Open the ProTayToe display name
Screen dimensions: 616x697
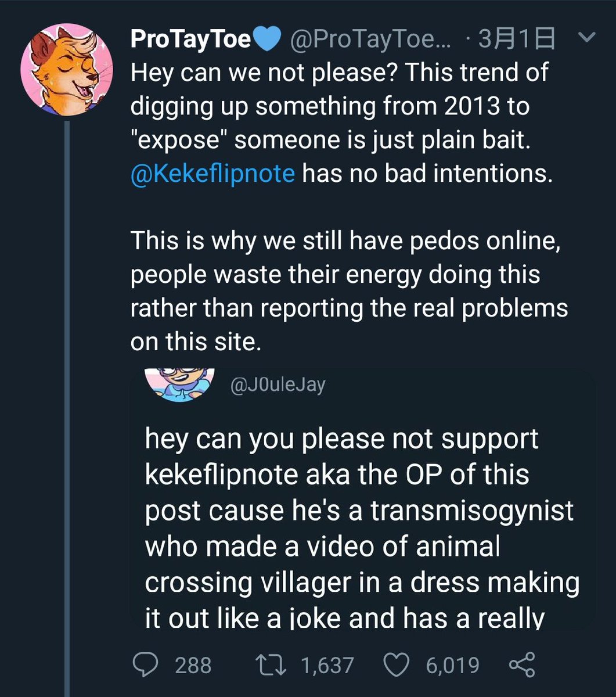pyautogui.click(x=192, y=39)
